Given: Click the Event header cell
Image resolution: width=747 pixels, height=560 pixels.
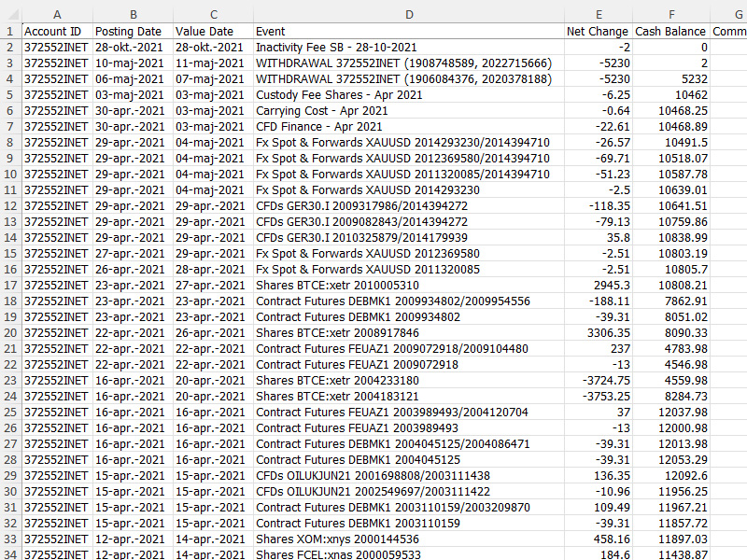Looking at the screenshot, I should click(x=409, y=31).
